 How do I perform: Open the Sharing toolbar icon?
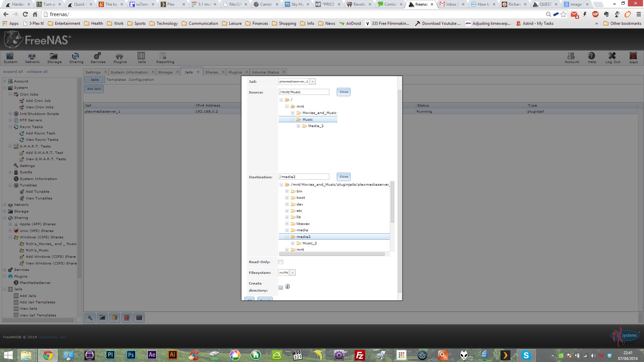click(76, 58)
